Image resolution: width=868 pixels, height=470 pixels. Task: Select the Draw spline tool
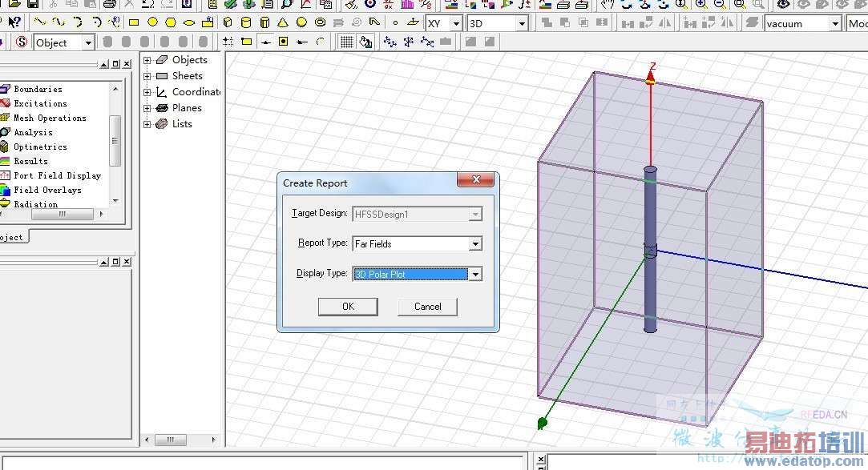[59, 22]
